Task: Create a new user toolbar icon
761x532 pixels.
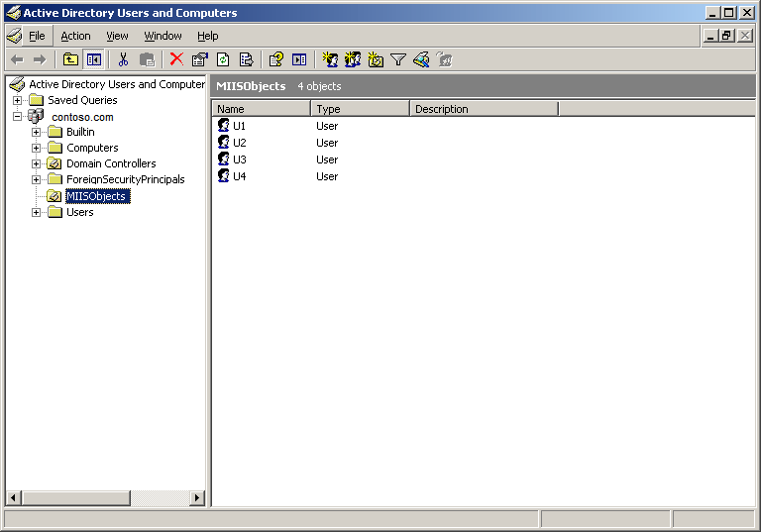Action: 331,59
